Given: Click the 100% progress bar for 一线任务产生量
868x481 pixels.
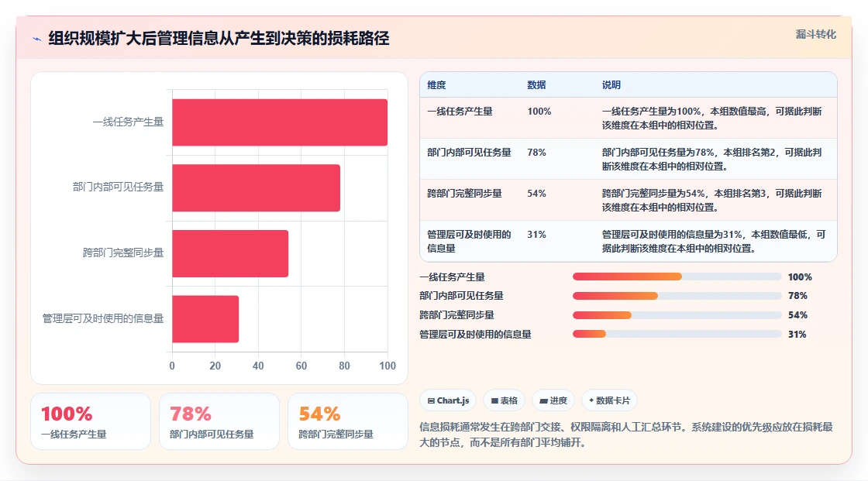Looking at the screenshot, I should click(677, 277).
